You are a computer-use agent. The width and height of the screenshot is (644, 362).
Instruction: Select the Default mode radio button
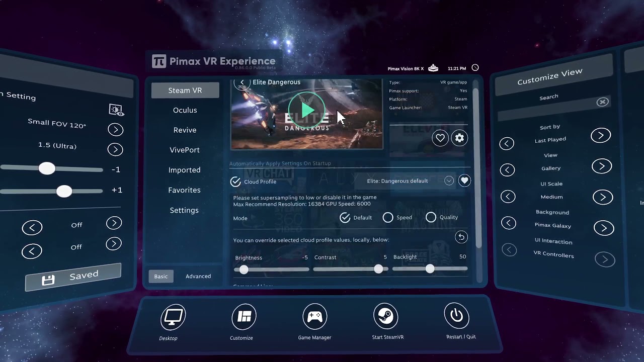(x=345, y=217)
